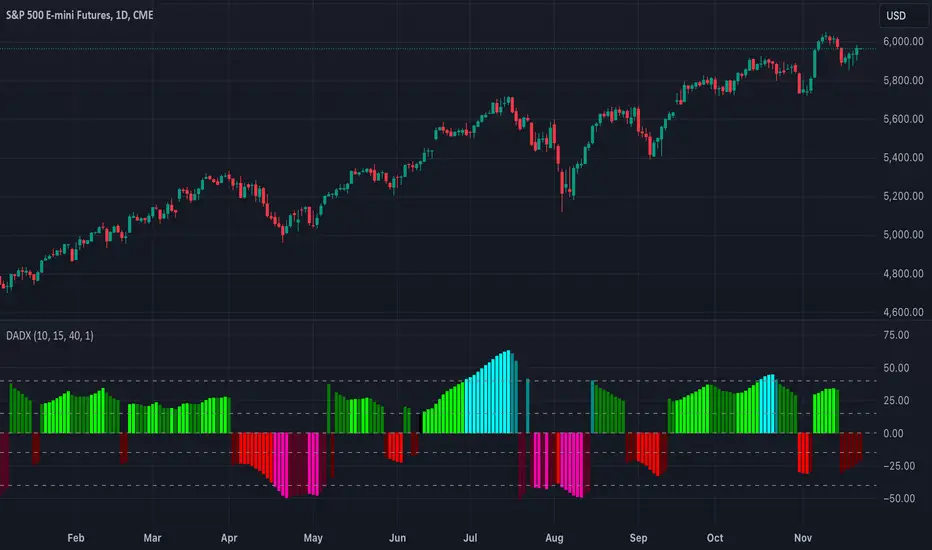Click the 50.00 indicator scale label
Image resolution: width=932 pixels, height=550 pixels.
[896, 368]
